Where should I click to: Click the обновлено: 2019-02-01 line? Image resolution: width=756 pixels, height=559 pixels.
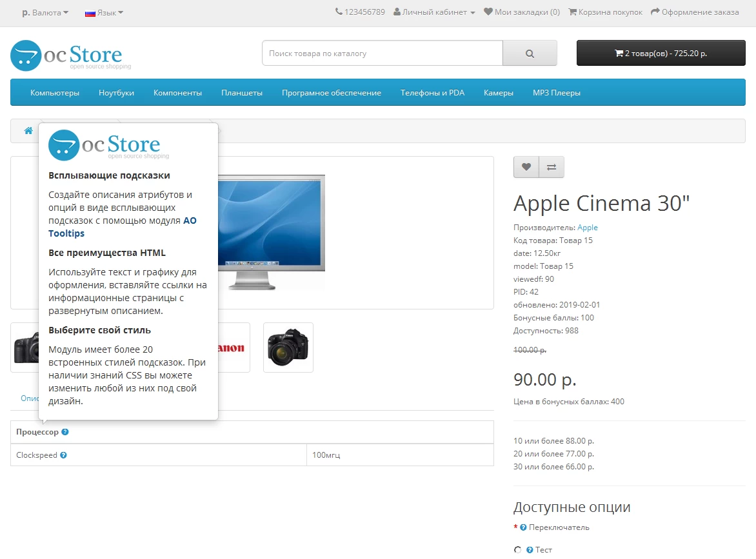(x=557, y=304)
